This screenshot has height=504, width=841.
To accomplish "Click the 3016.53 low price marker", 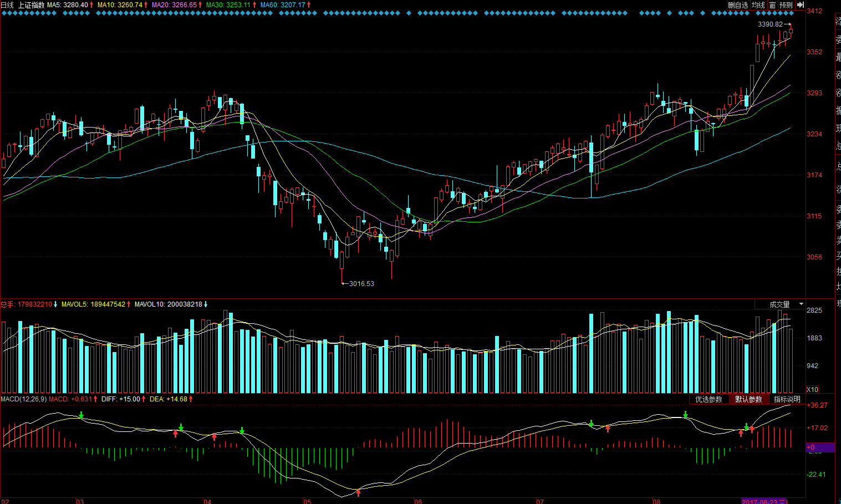I will [x=361, y=284].
